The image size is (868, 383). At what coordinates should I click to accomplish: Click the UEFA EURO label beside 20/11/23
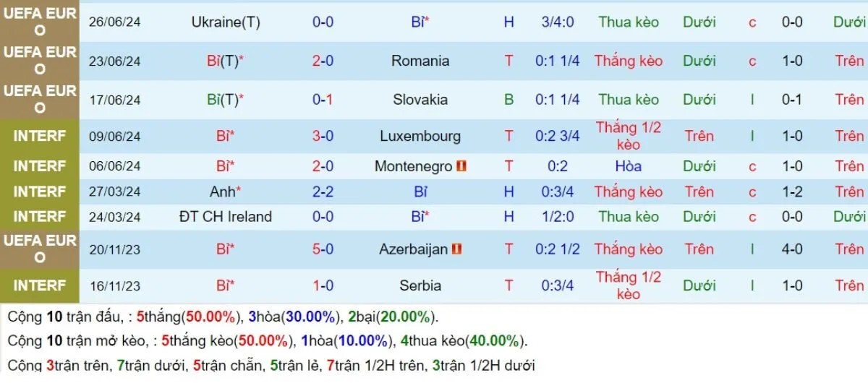coord(40,249)
